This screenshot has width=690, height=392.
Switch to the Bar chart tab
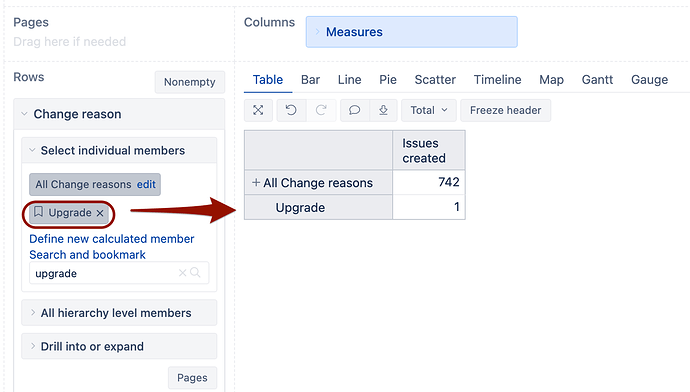click(x=310, y=80)
